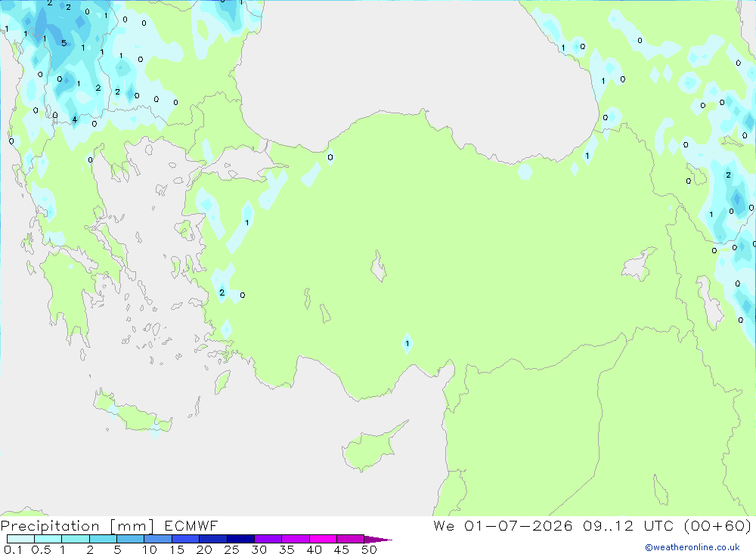Click the purple arrow tip above 50
The width and height of the screenshot is (756, 554).
(377, 539)
